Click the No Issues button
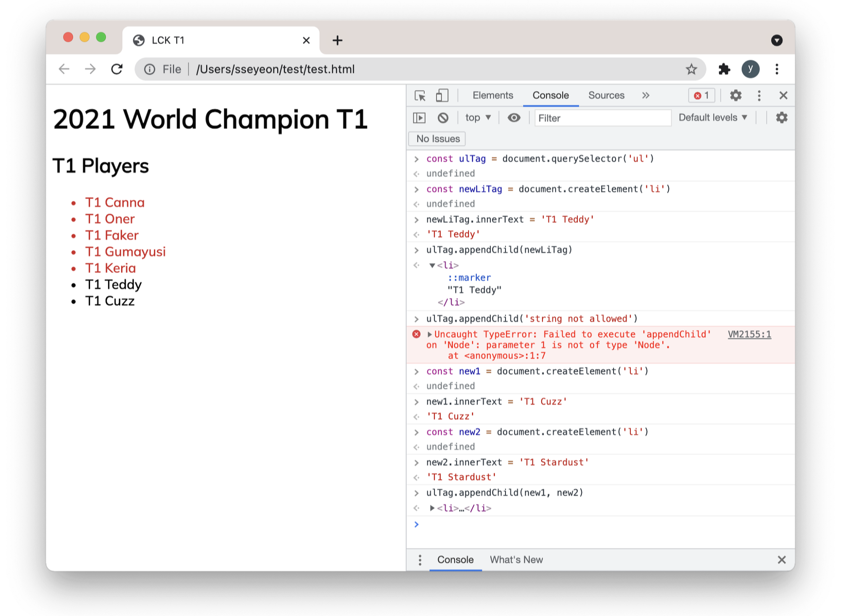The height and width of the screenshot is (616, 841). point(437,139)
